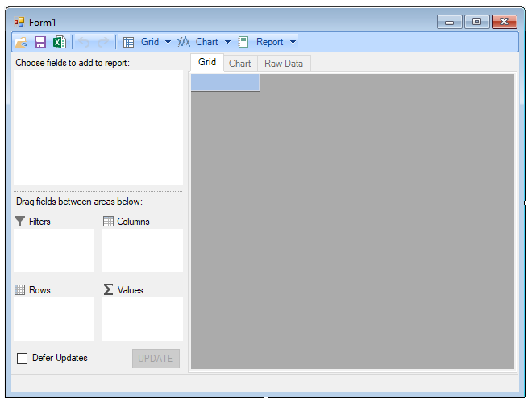Click inside the Values drop area
This screenshot has width=532, height=403.
coord(142,318)
